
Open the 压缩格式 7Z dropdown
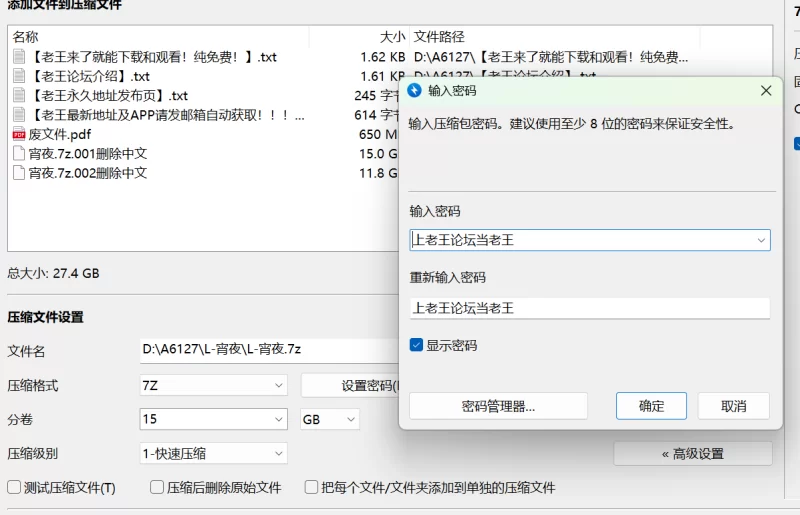pyautogui.click(x=213, y=385)
